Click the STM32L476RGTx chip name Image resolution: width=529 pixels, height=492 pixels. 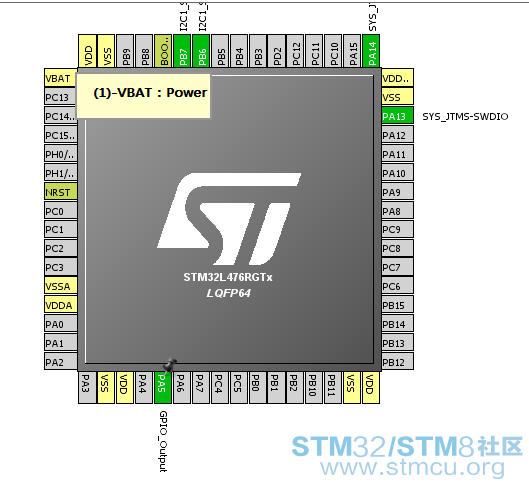228,277
